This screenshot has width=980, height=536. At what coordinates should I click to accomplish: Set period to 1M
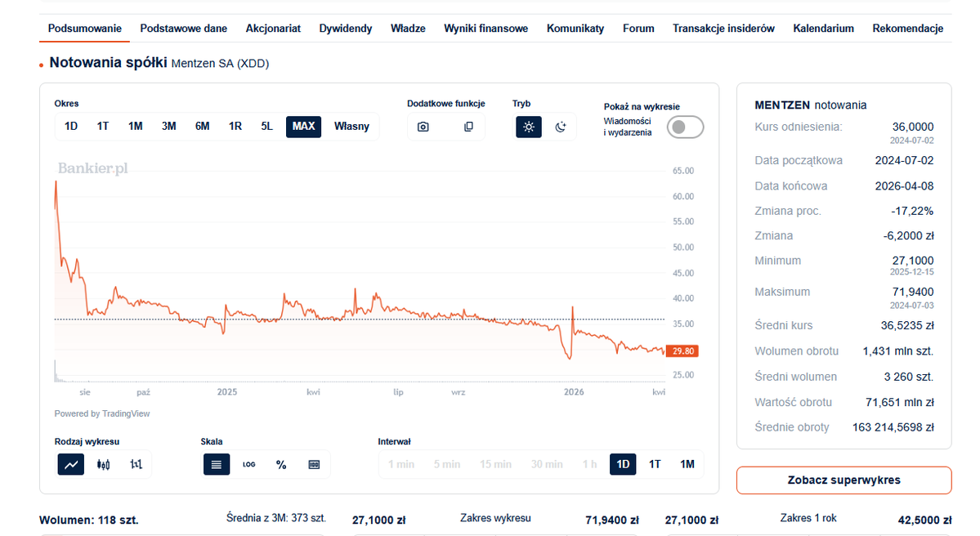[136, 126]
